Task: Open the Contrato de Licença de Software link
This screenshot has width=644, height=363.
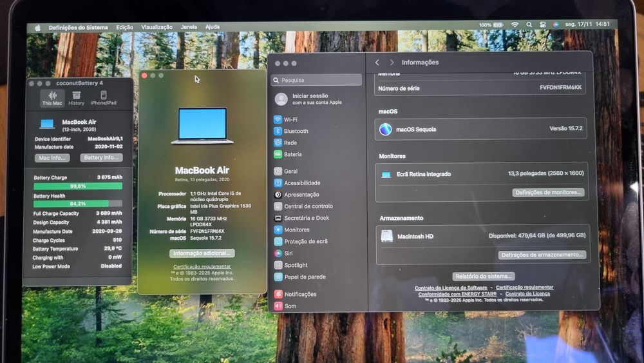Action: point(451,288)
